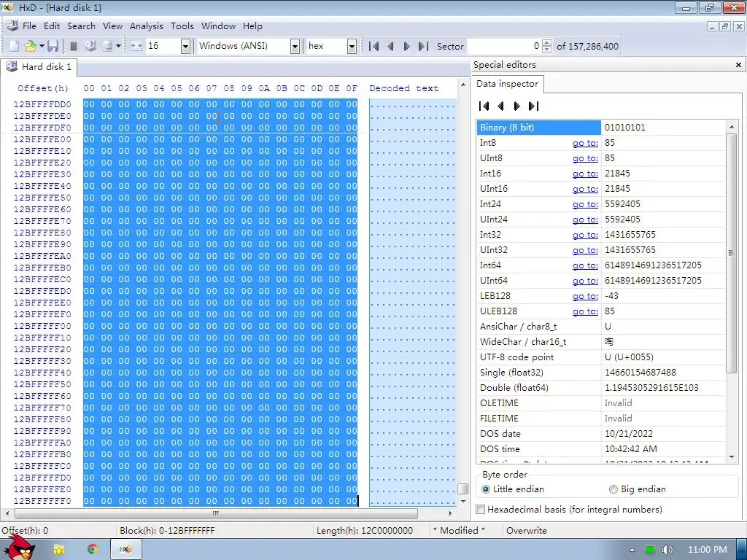Go to first sector in toolbar
Screen dimensions: 747x560
[x=374, y=46]
